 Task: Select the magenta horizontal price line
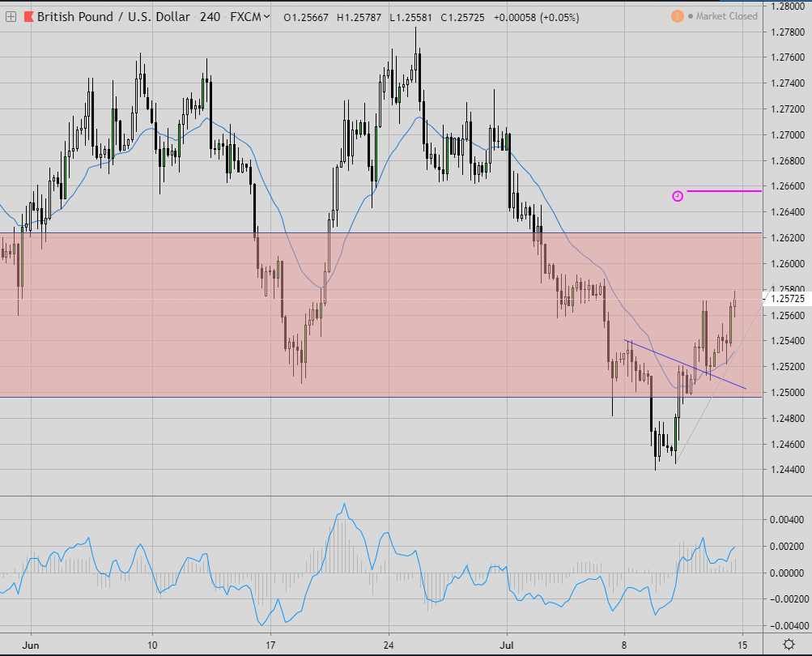724,191
